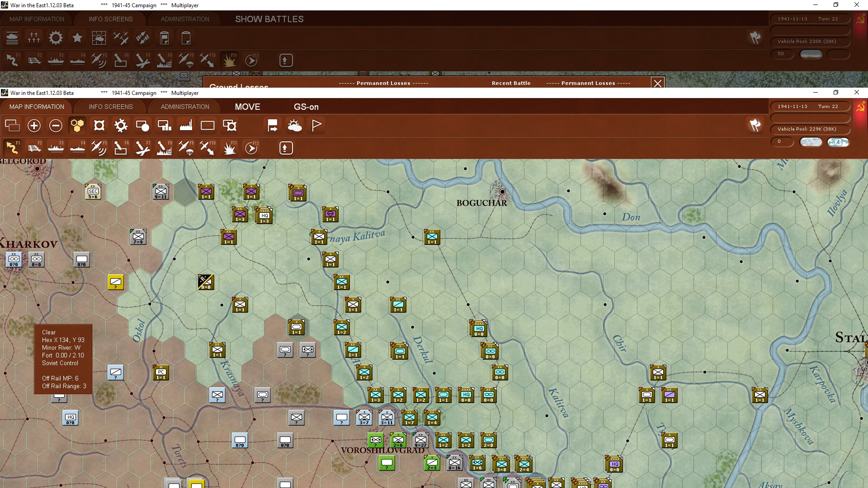The image size is (868, 488).
Task: Click F12 end turn icon in upper window
Action: coord(251,60)
